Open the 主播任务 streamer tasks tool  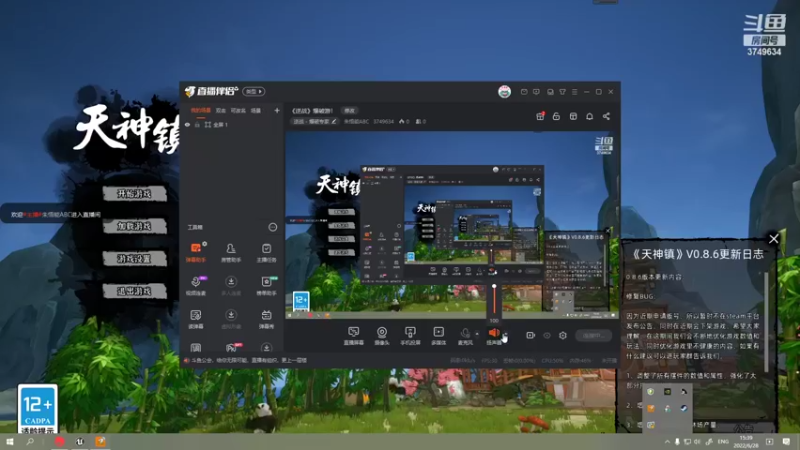266,252
